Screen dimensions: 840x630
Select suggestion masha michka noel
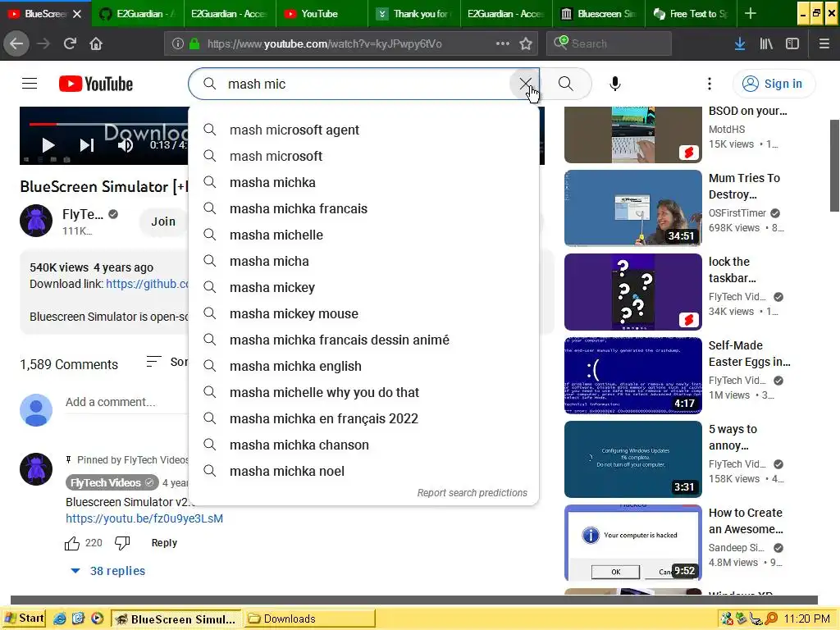click(363, 471)
